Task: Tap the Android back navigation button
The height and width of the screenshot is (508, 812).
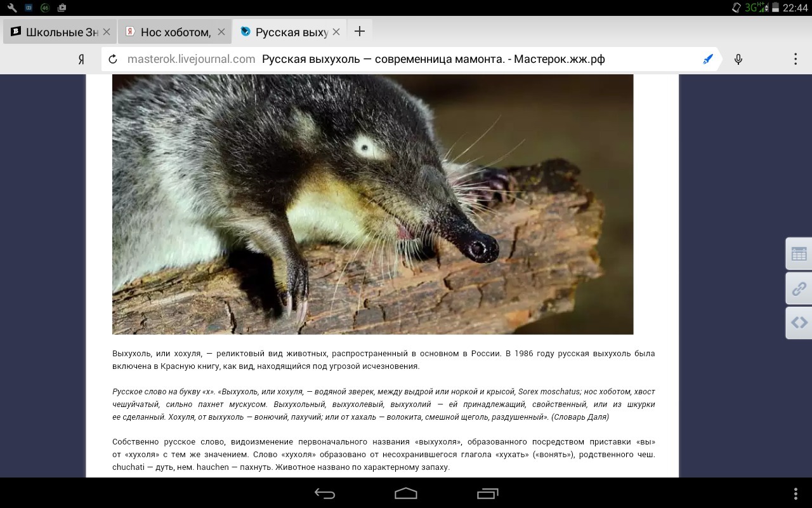Action: pyautogui.click(x=324, y=493)
